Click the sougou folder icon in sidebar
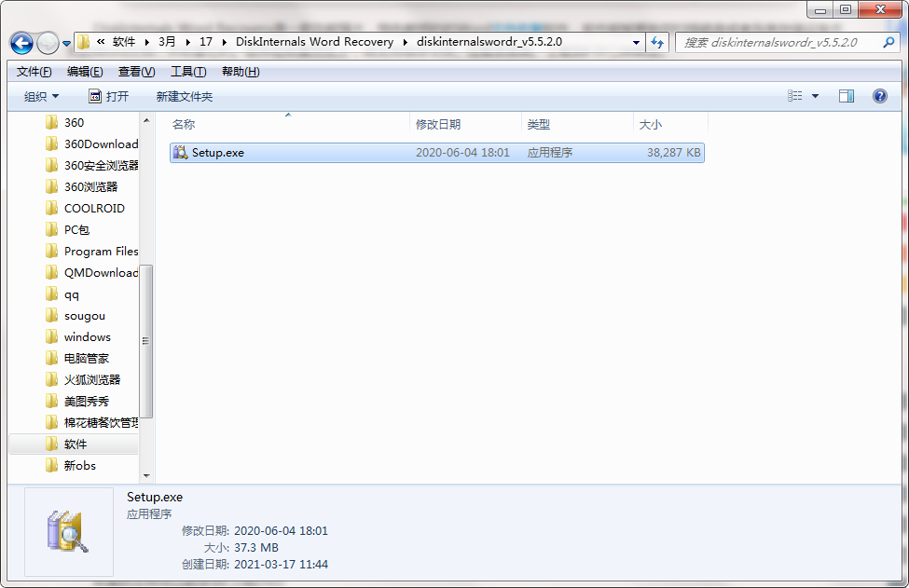The height and width of the screenshot is (588, 909). pos(51,315)
